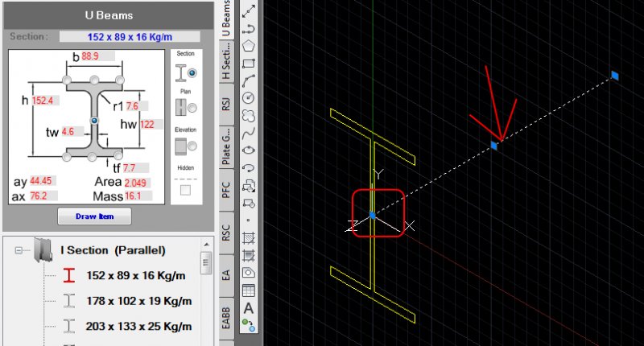Screen dimensions: 644x346
Task: Select the Plan view radio button
Action: (x=192, y=108)
